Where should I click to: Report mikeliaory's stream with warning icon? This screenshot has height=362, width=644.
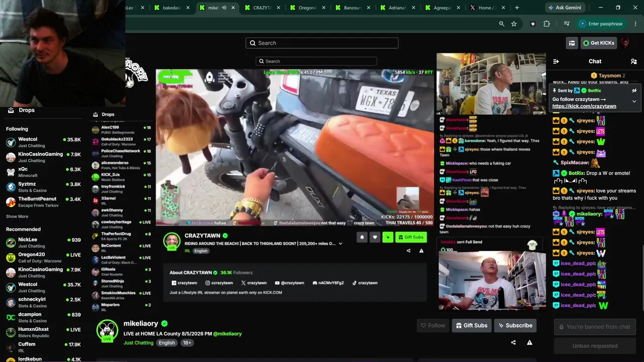tap(529, 342)
